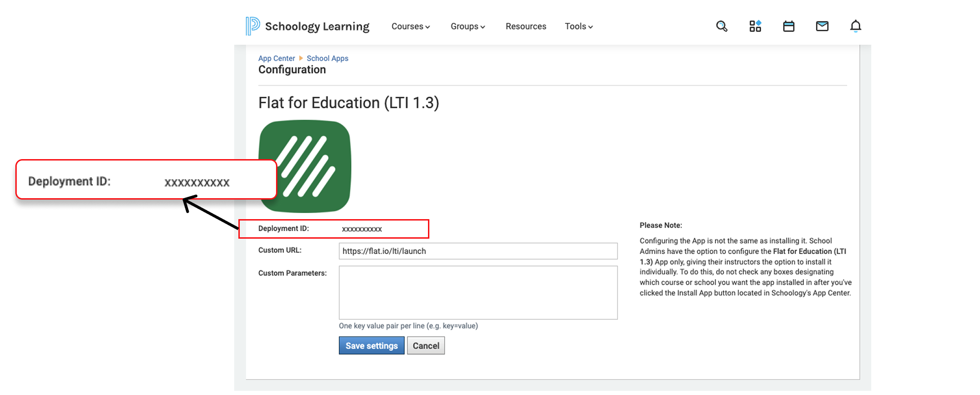Screen dimensions: 980x395
Task: Expand the Groups dropdown menu
Action: pos(467,27)
